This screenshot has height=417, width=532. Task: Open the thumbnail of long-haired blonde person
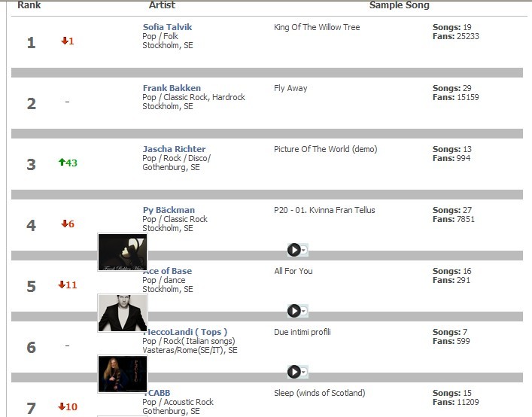[122, 374]
